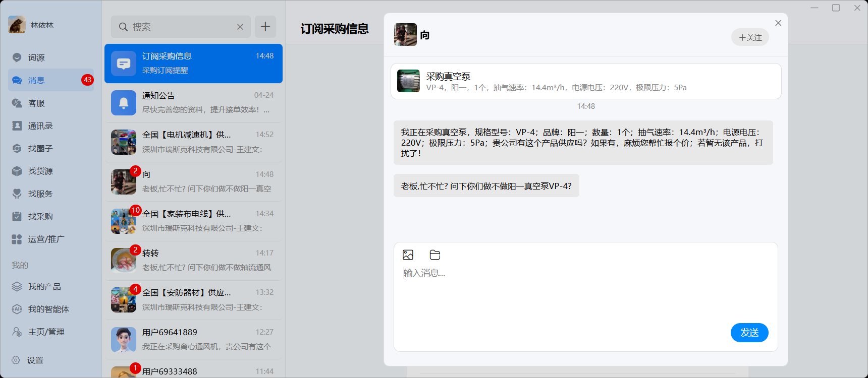Go to 通讯录 contacts
Image resolution: width=868 pixels, height=378 pixels.
pos(50,125)
